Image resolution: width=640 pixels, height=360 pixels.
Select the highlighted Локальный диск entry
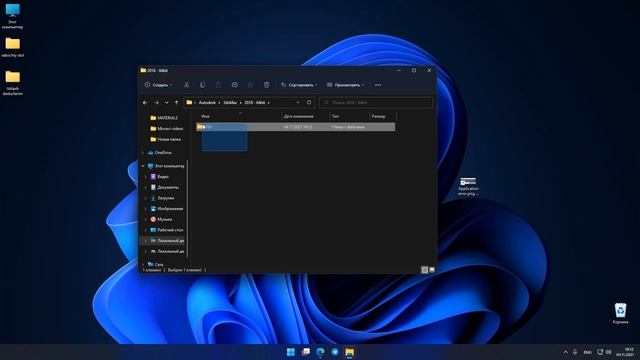[163, 240]
